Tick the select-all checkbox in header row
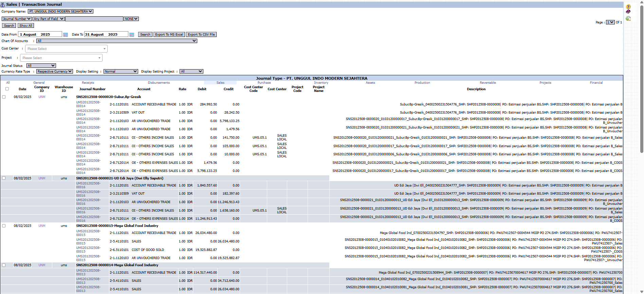Image resolution: width=644 pixels, height=294 pixels. (x=7, y=89)
